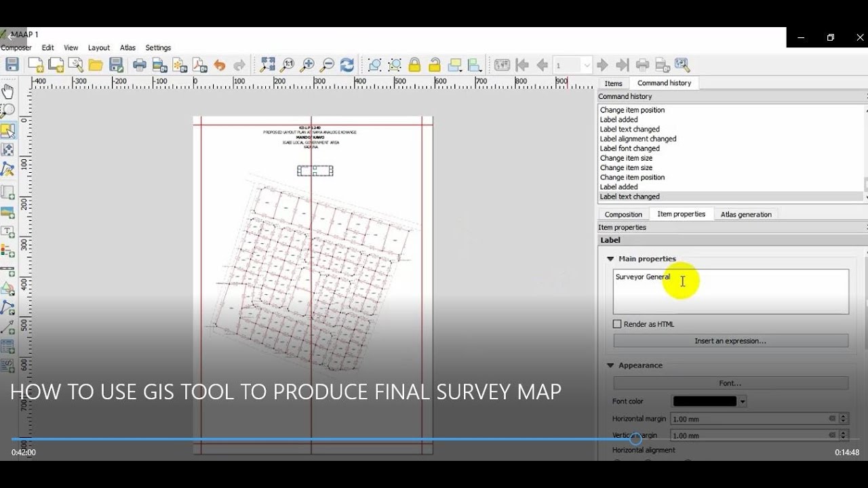Add an image item
Viewport: 868px width, 488px height.
[7, 212]
